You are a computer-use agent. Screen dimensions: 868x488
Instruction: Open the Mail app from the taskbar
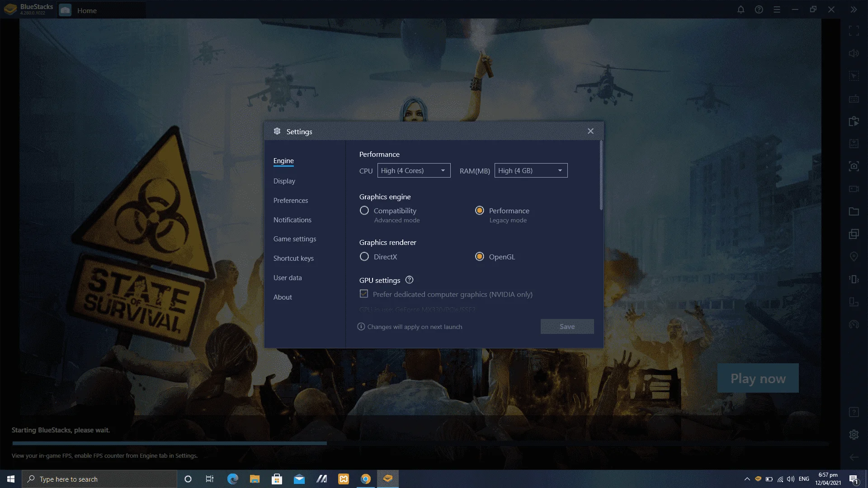point(299,479)
